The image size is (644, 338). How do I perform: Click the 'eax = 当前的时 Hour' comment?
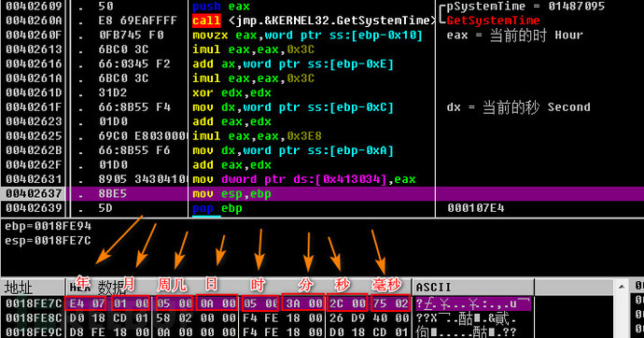pos(514,35)
